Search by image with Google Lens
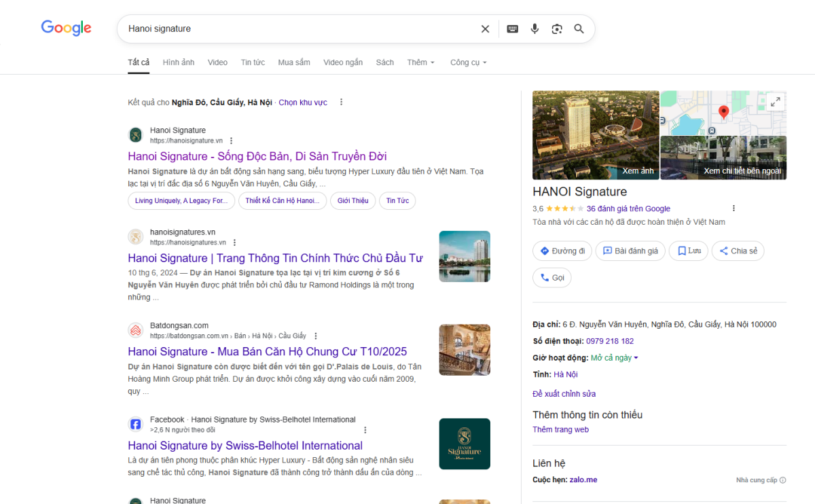The height and width of the screenshot is (504, 815). pos(557,29)
